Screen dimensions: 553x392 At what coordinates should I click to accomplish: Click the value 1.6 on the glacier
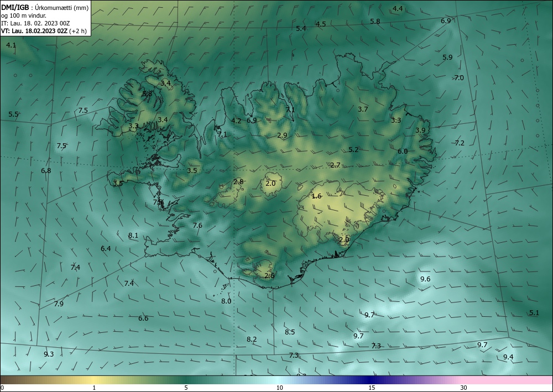click(317, 196)
